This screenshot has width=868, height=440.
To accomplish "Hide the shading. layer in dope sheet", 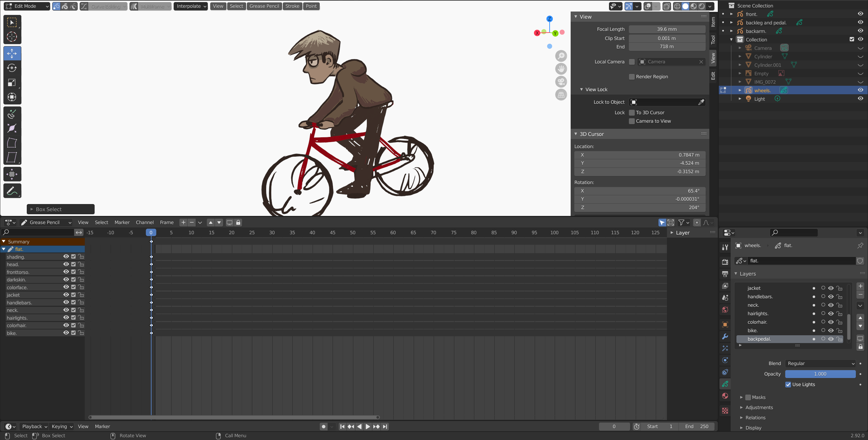I will pyautogui.click(x=66, y=257).
